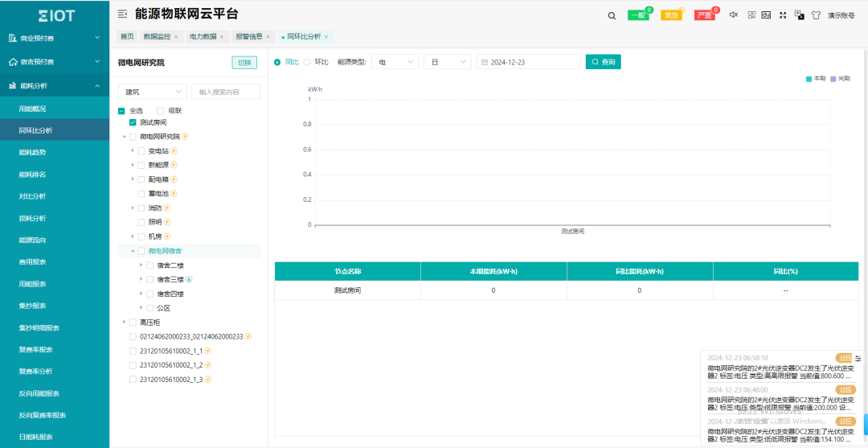This screenshot has width=868, height=448.
Task: Open the green 一般 alarm badge
Action: 638,15
